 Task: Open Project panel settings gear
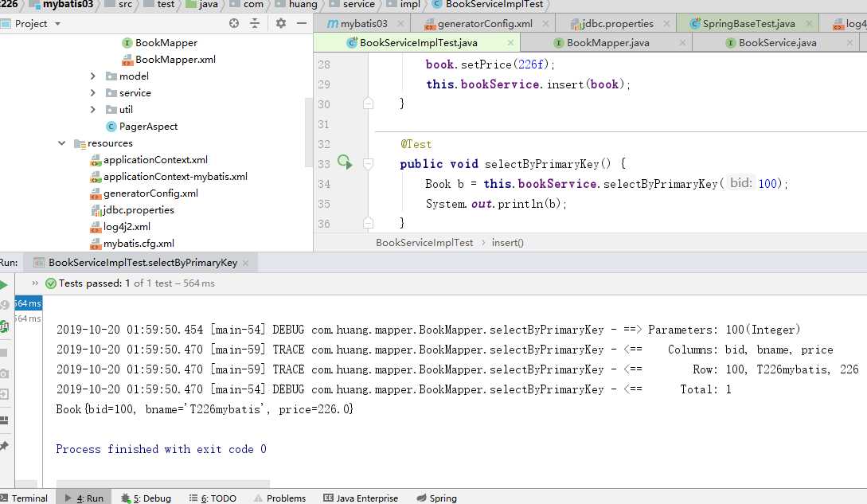(x=281, y=23)
